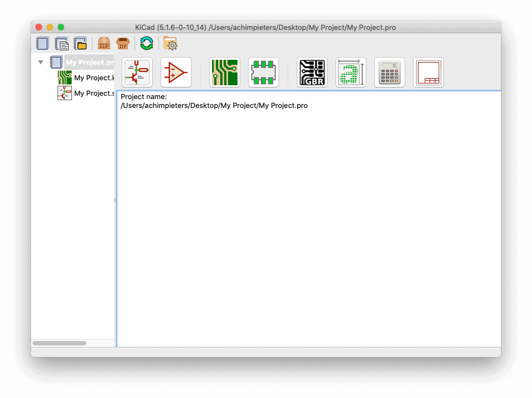Open project folder in file explorer icon
The height and width of the screenshot is (398, 532).
coord(171,43)
